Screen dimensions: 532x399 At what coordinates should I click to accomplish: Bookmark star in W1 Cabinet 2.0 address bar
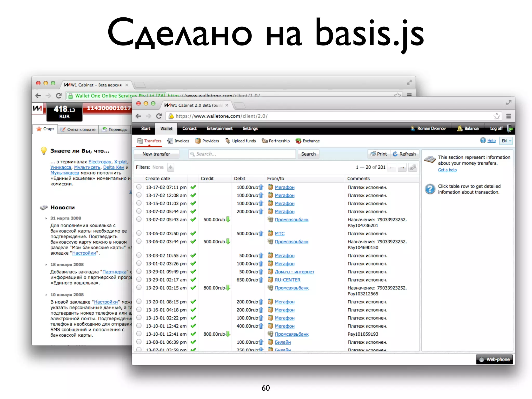click(497, 116)
